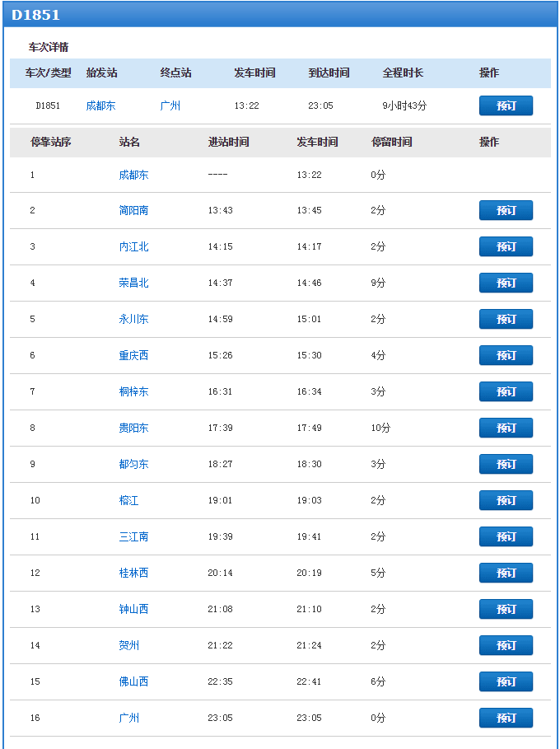
Task: Click 预订 in the 贺州 row
Action: (506, 645)
